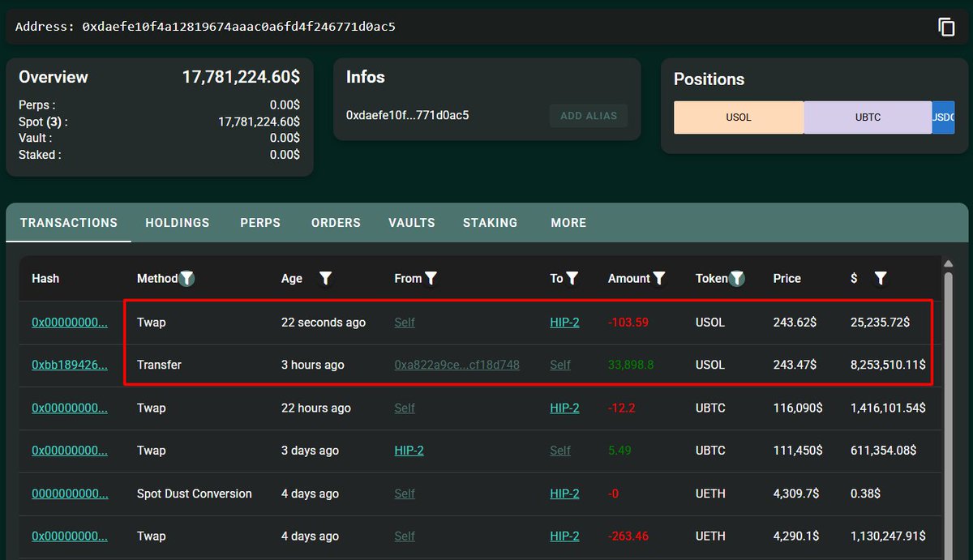This screenshot has width=973, height=560.
Task: Select the blue USDC position segment
Action: (943, 118)
